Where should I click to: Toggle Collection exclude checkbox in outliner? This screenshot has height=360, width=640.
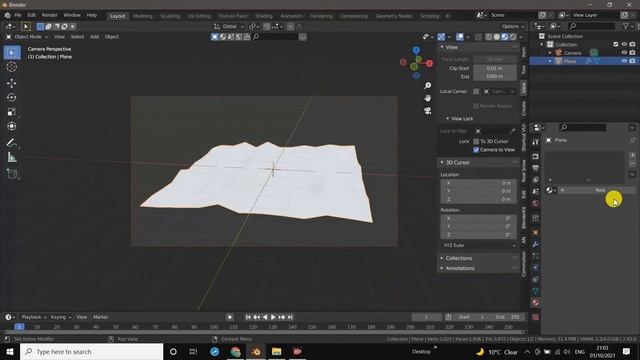[x=616, y=44]
